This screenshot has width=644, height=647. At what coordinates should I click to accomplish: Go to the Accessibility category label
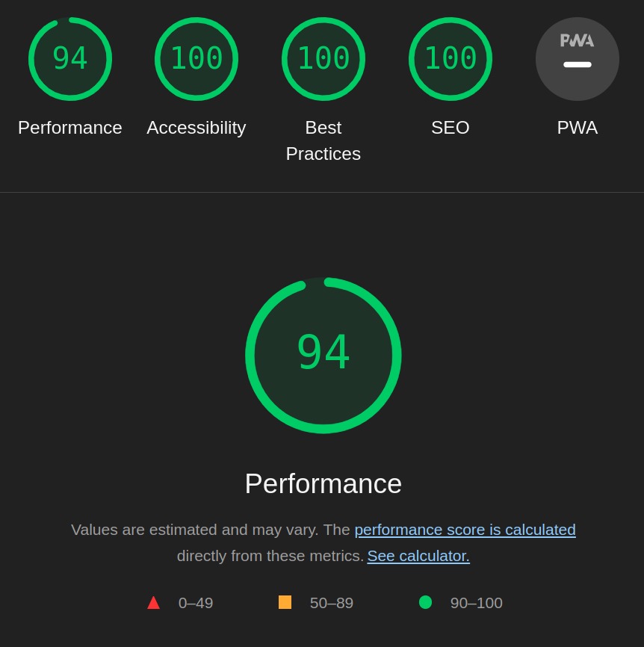[x=196, y=128]
